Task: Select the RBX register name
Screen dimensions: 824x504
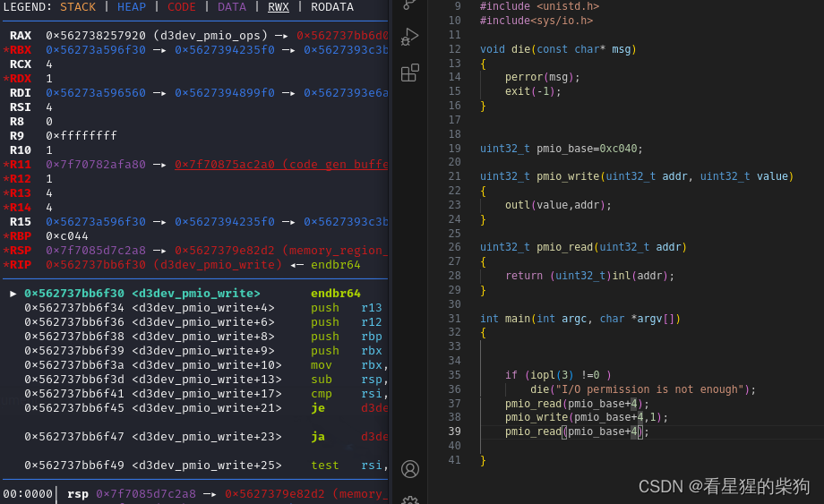Action: click(21, 50)
